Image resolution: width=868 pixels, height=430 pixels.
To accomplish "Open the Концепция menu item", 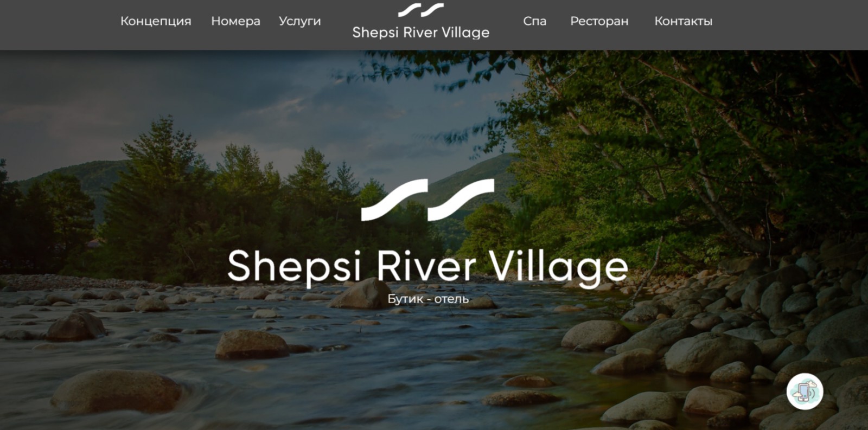I will [156, 21].
